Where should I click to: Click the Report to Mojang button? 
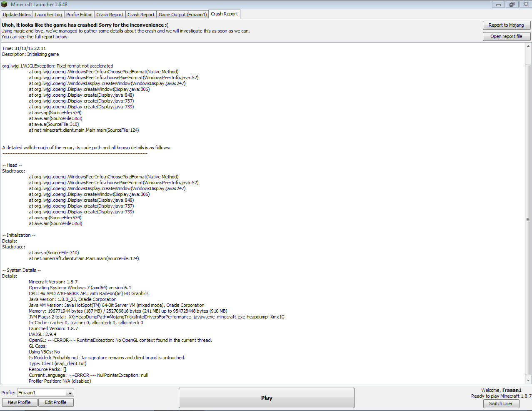pyautogui.click(x=507, y=25)
